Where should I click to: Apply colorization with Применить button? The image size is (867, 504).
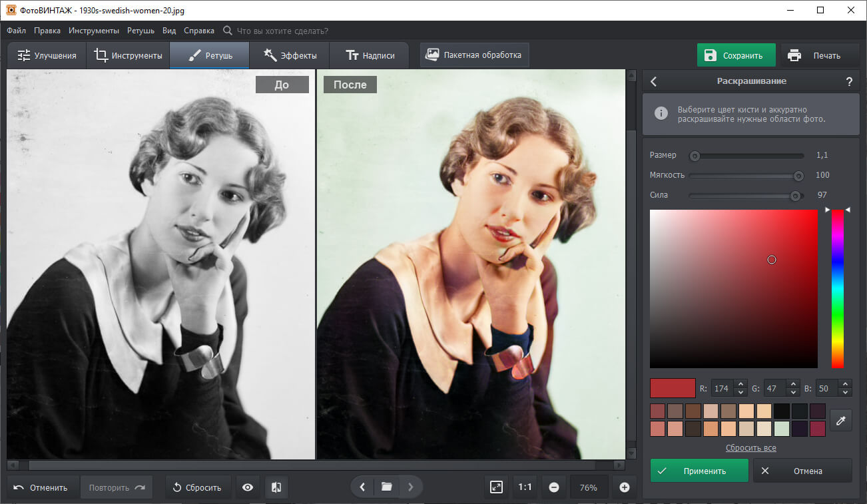699,471
